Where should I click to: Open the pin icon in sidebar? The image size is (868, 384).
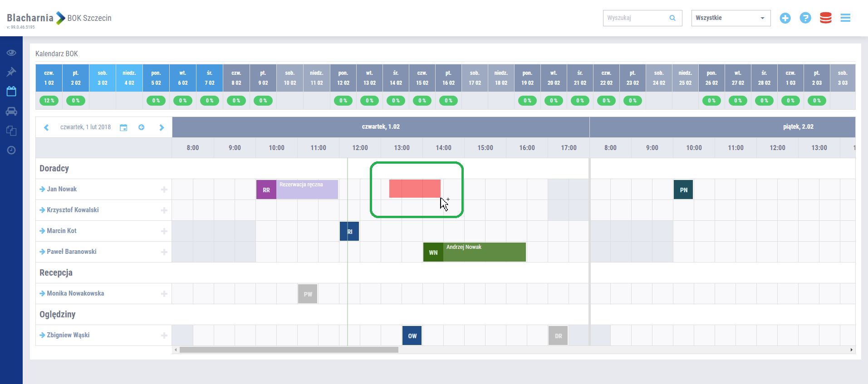tap(11, 72)
